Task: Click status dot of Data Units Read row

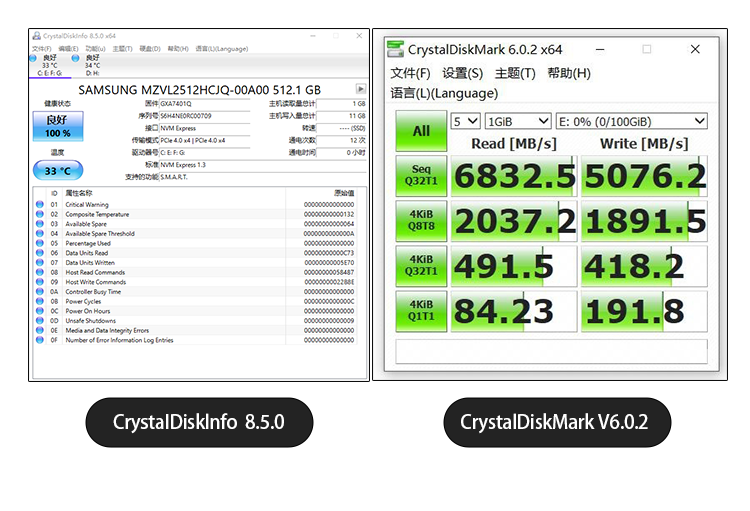Action: coord(40,253)
